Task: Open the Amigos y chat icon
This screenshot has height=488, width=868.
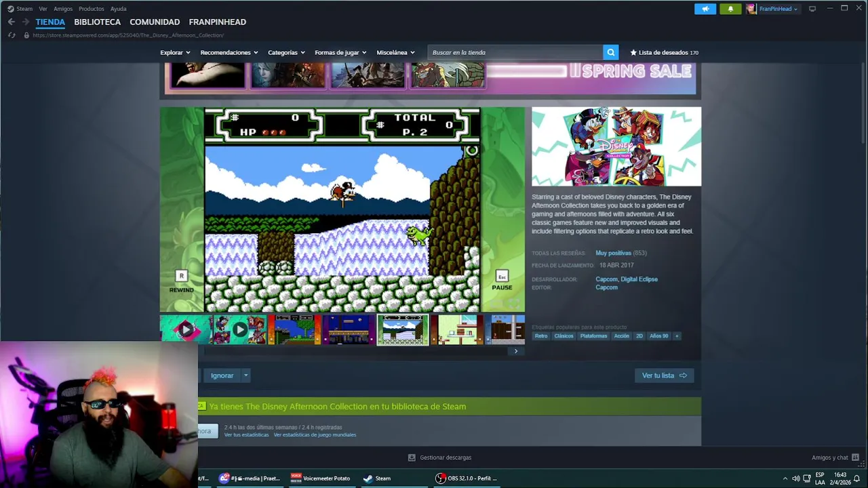Action: click(x=855, y=457)
